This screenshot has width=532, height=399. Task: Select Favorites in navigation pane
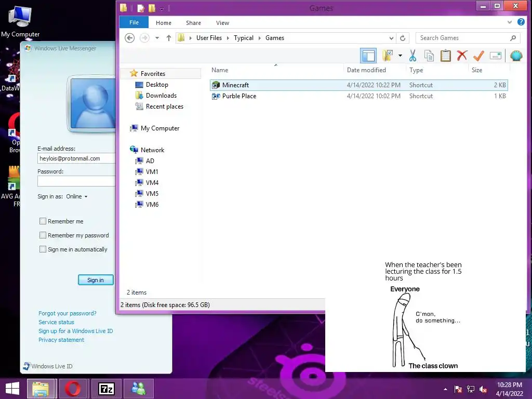pyautogui.click(x=153, y=74)
